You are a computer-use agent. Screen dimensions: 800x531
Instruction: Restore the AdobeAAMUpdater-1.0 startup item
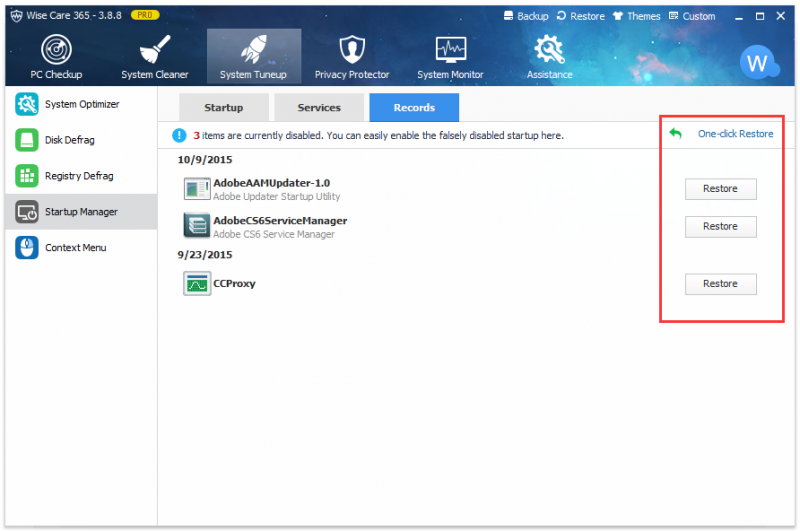pos(720,189)
